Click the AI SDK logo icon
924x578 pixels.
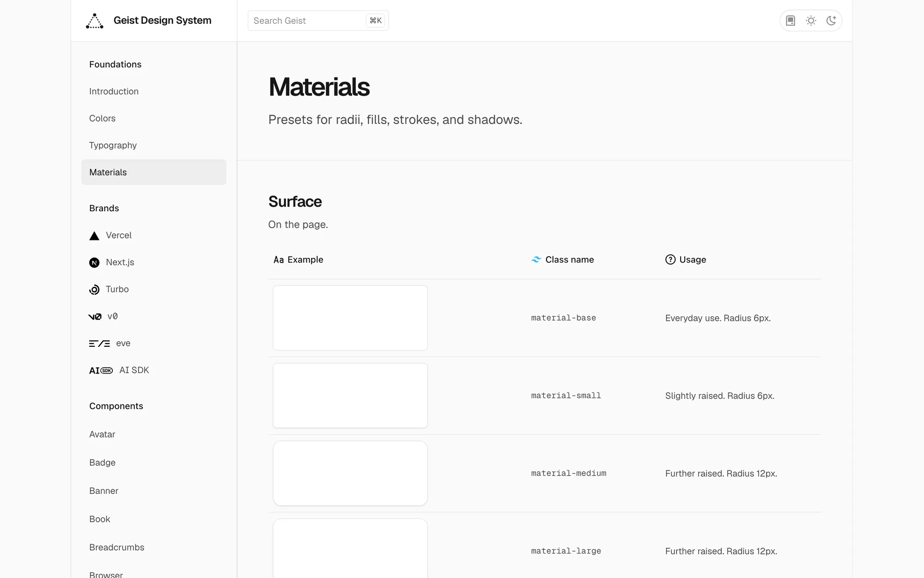[101, 370]
